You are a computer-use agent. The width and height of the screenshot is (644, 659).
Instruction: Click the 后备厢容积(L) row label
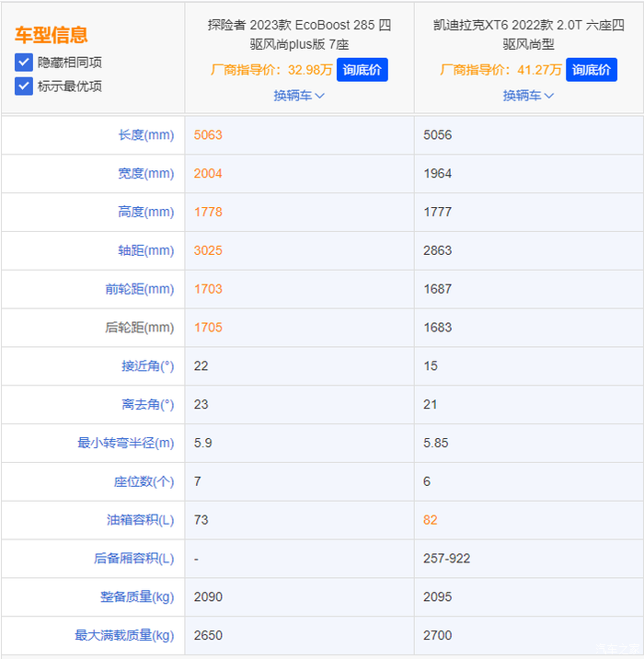click(133, 559)
